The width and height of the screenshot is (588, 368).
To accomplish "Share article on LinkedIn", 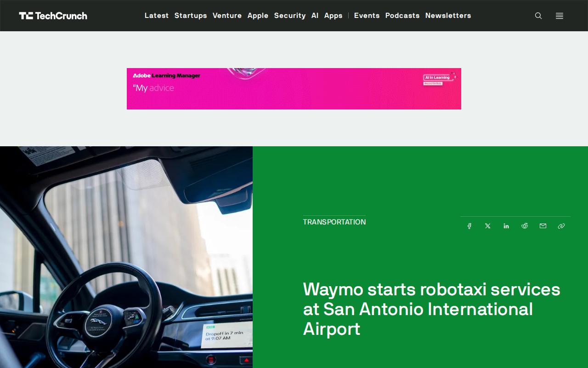I will click(506, 226).
